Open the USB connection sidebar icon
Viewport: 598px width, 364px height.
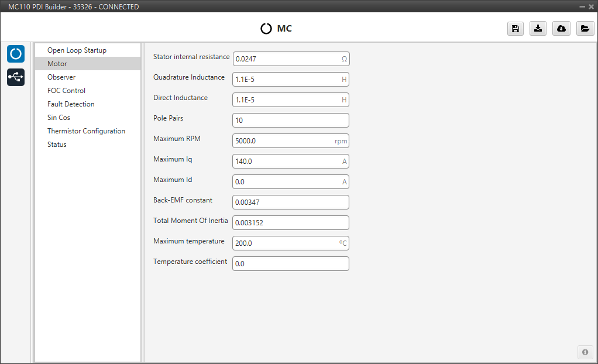(x=16, y=77)
